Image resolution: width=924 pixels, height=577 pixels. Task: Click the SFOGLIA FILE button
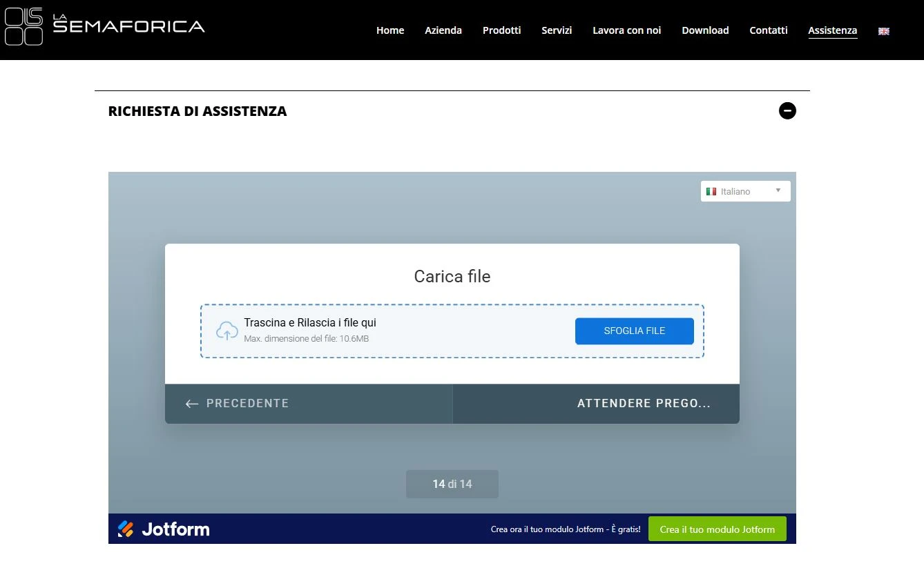click(634, 331)
